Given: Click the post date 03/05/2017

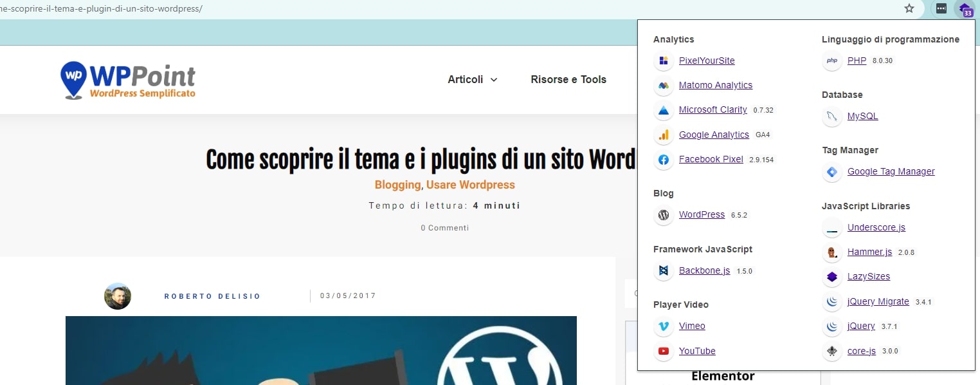Looking at the screenshot, I should point(348,296).
